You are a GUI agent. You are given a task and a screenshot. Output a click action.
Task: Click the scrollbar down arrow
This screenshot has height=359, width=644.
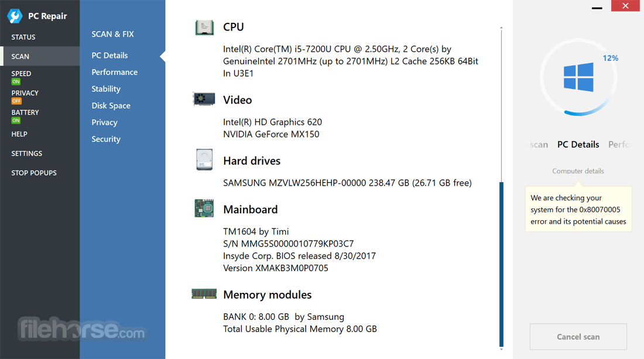[501, 350]
